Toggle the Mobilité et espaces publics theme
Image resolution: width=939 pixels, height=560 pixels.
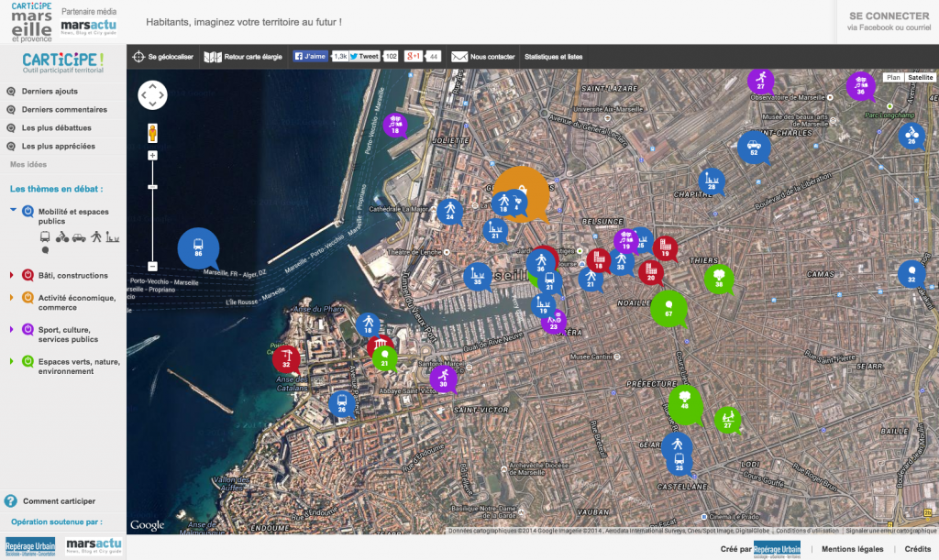[28, 212]
